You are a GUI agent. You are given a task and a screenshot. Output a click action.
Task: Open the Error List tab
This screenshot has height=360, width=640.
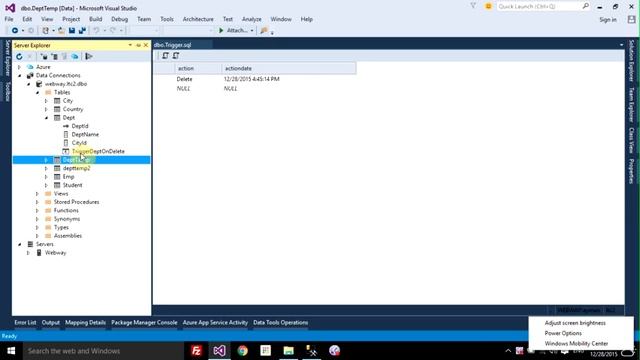[x=25, y=322]
